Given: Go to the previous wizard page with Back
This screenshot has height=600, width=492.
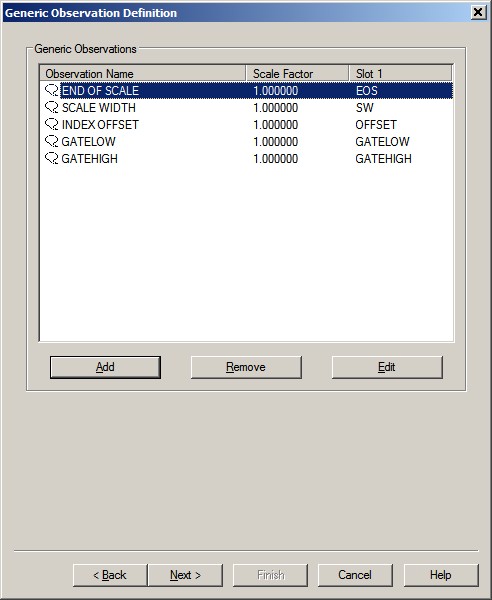Looking at the screenshot, I should (110, 575).
